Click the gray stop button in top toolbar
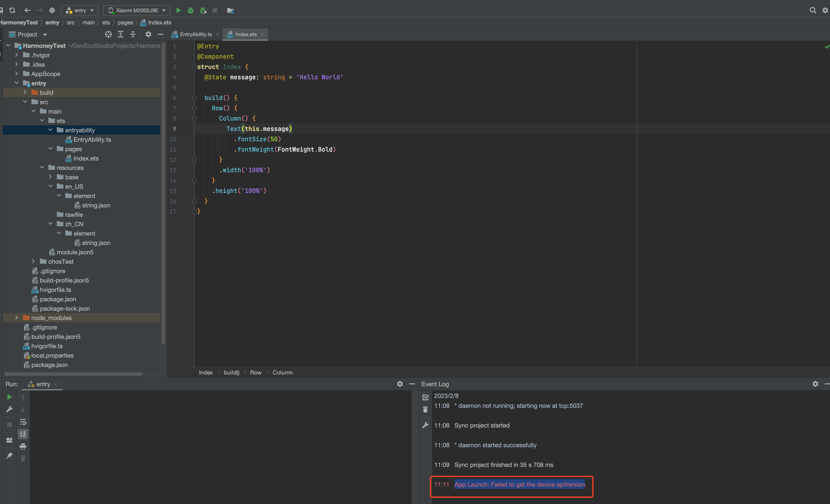830x504 pixels. point(215,10)
